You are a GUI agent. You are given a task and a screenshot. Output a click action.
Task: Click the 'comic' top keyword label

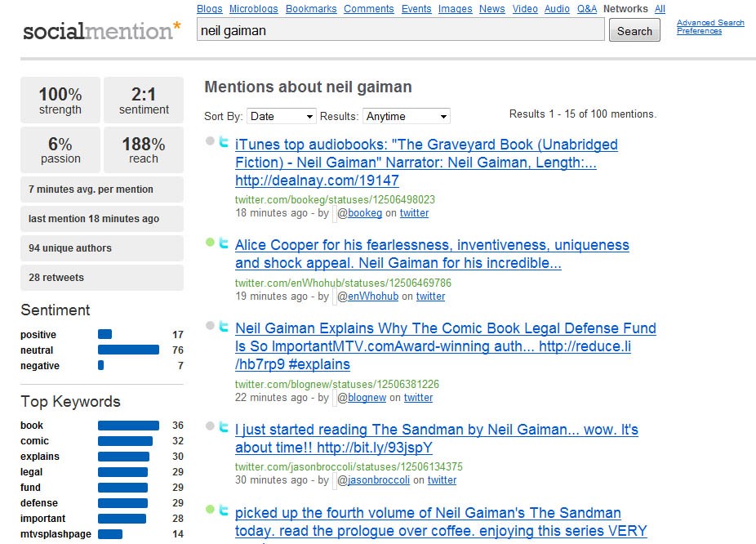[35, 441]
